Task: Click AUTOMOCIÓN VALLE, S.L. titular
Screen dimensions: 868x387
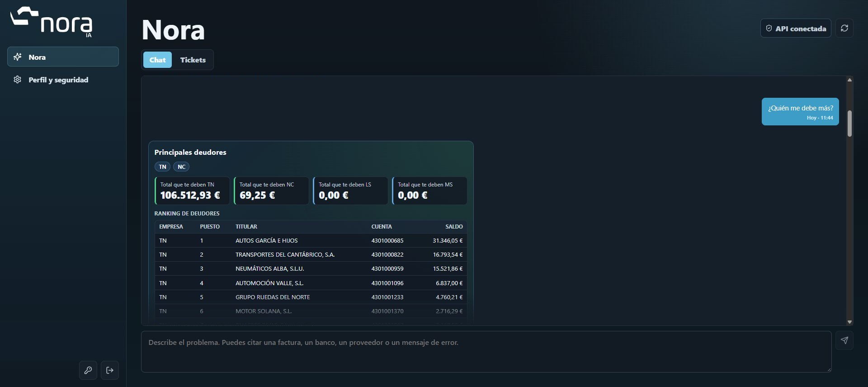Action: pos(269,283)
